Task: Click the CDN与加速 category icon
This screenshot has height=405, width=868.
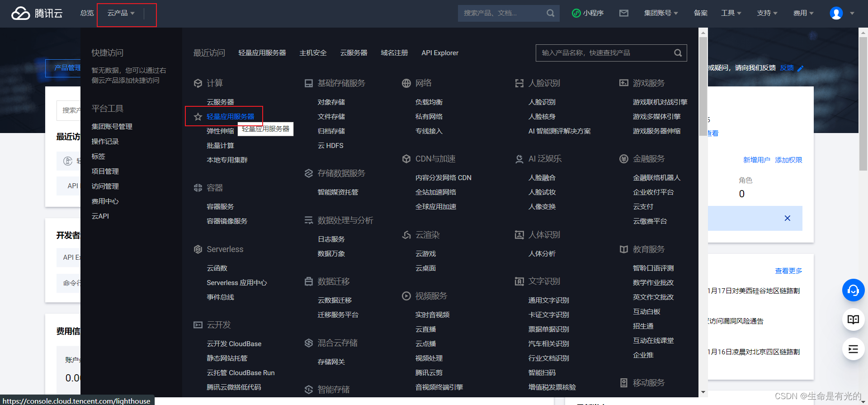Action: click(x=406, y=159)
